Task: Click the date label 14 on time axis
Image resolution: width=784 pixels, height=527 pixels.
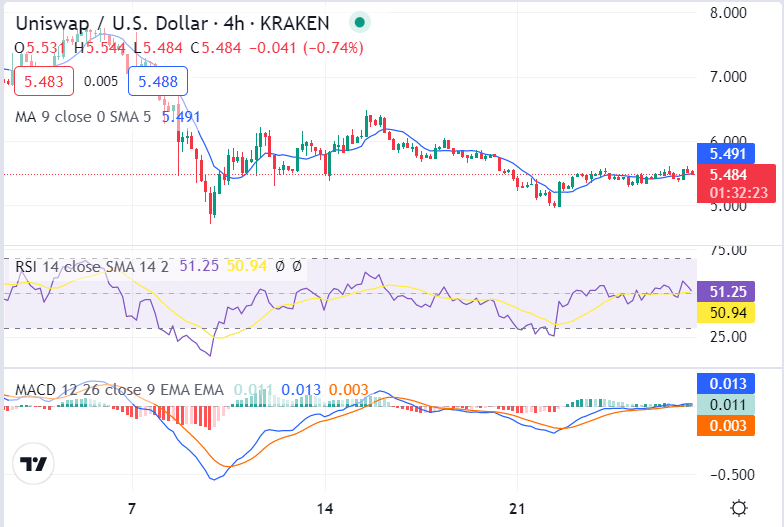Action: [325, 509]
